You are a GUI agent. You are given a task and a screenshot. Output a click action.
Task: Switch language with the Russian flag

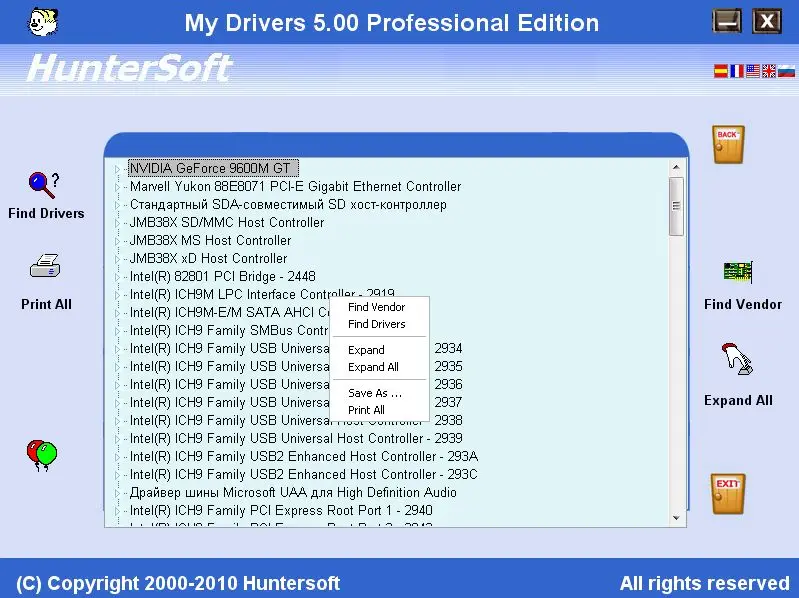(x=786, y=71)
